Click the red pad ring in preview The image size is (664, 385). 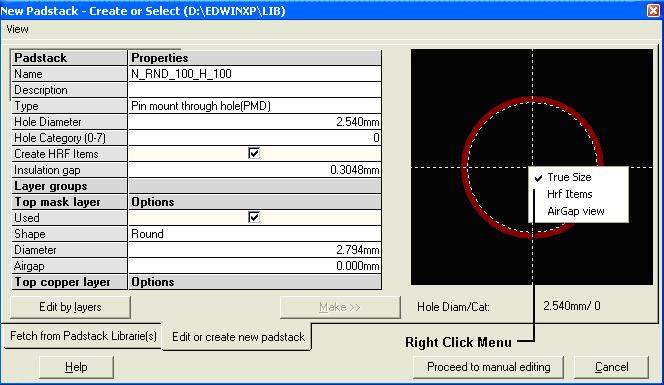click(x=466, y=167)
